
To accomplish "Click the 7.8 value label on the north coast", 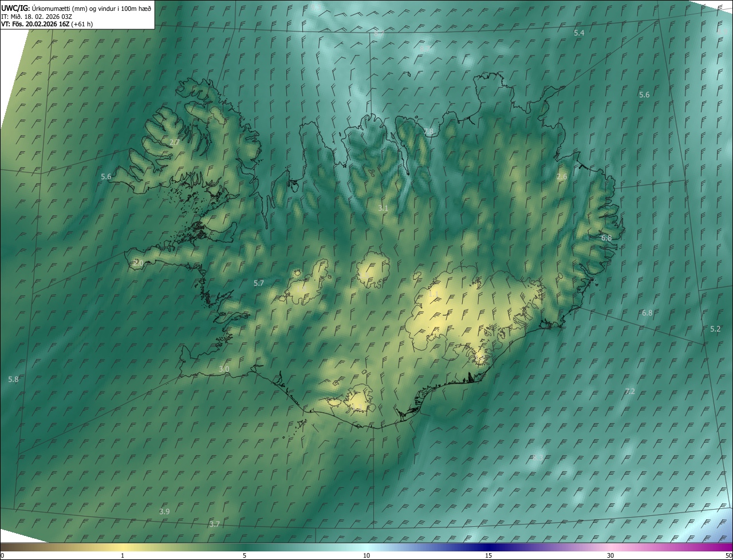I will click(x=428, y=132).
